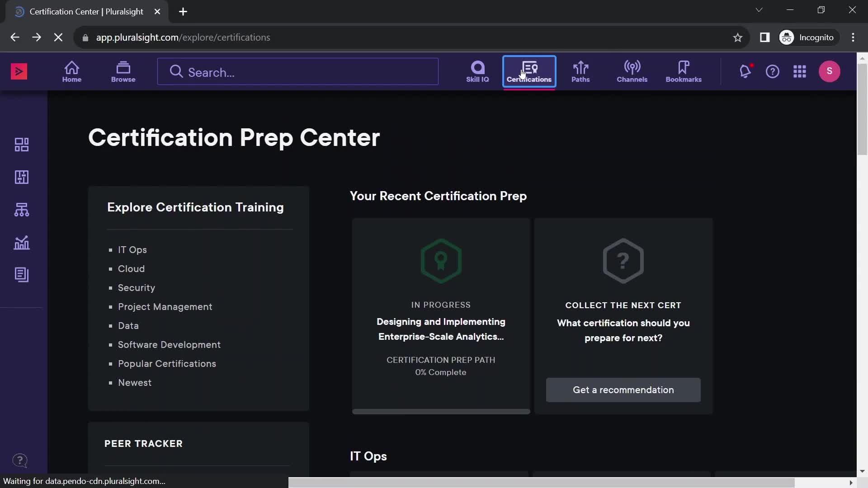Open Chrome three-dot menu
The image size is (868, 488).
tap(853, 38)
